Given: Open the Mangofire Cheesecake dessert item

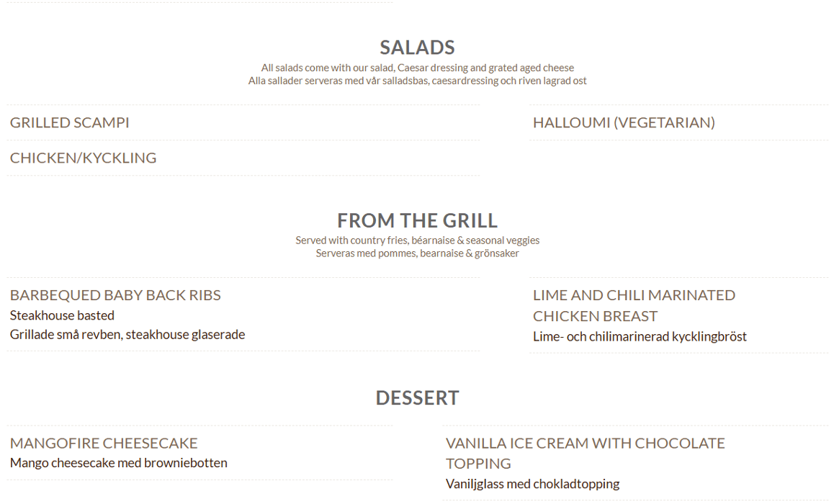Looking at the screenshot, I should click(104, 443).
